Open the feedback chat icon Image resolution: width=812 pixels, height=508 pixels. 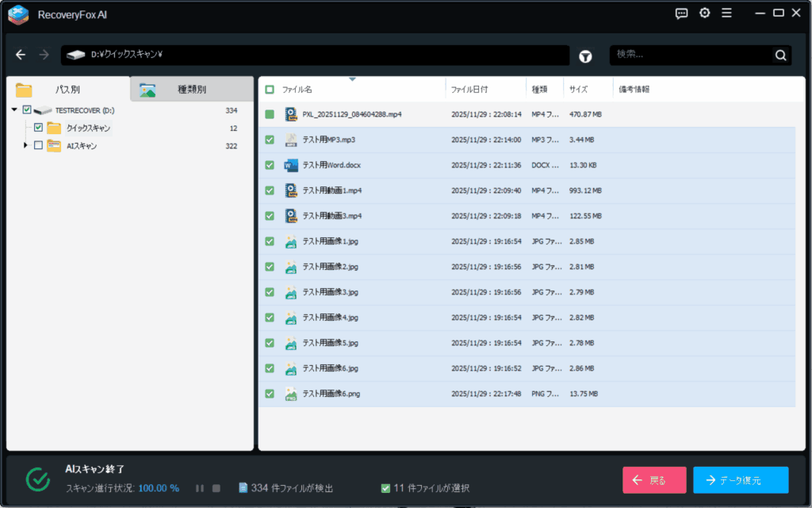click(x=681, y=13)
